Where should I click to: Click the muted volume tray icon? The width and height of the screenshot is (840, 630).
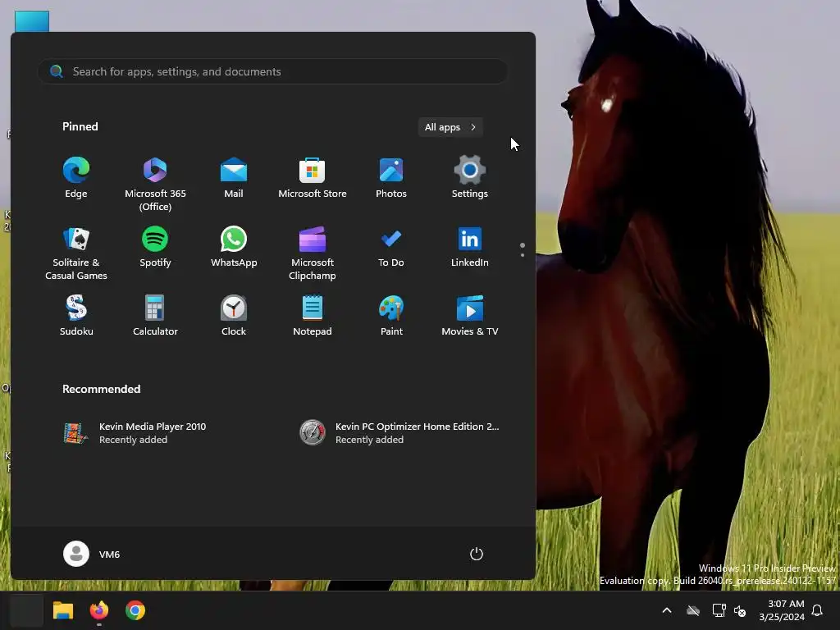740,610
